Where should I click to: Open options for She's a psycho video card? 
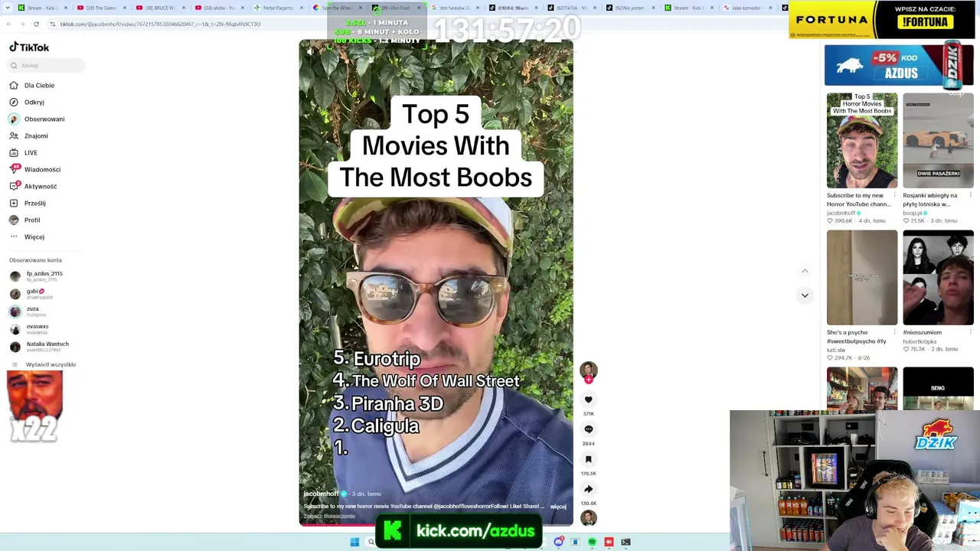tap(894, 332)
